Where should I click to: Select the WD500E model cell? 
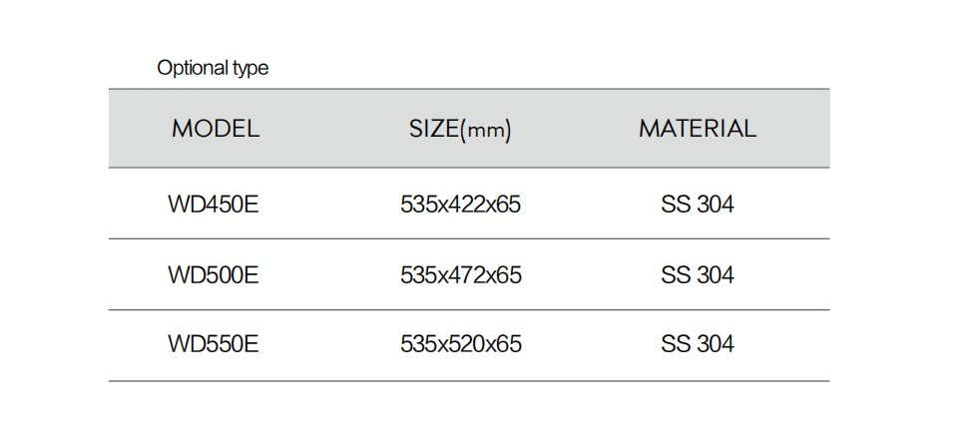(214, 275)
